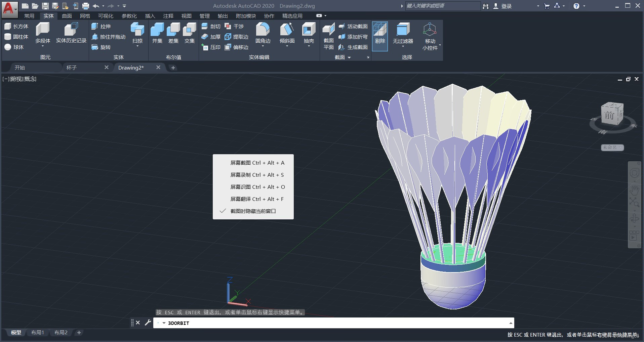This screenshot has height=342, width=644.
Task: Select the 按住并拖动 presspull tool
Action: 109,37
